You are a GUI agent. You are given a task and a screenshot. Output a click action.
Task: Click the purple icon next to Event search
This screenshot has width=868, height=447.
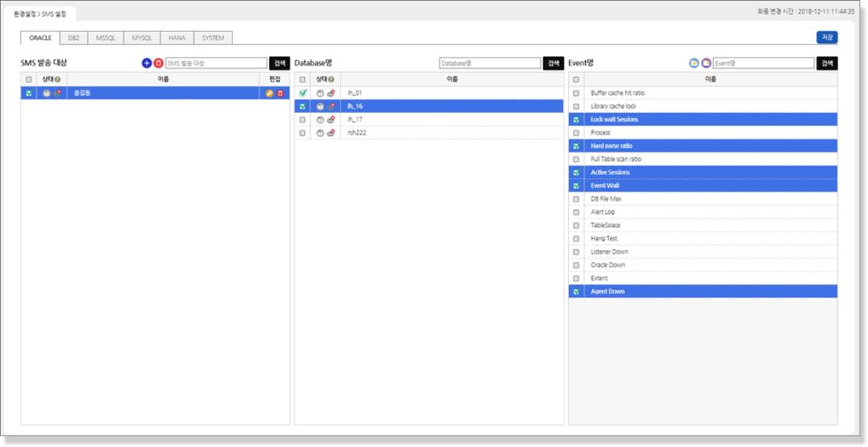(x=705, y=63)
